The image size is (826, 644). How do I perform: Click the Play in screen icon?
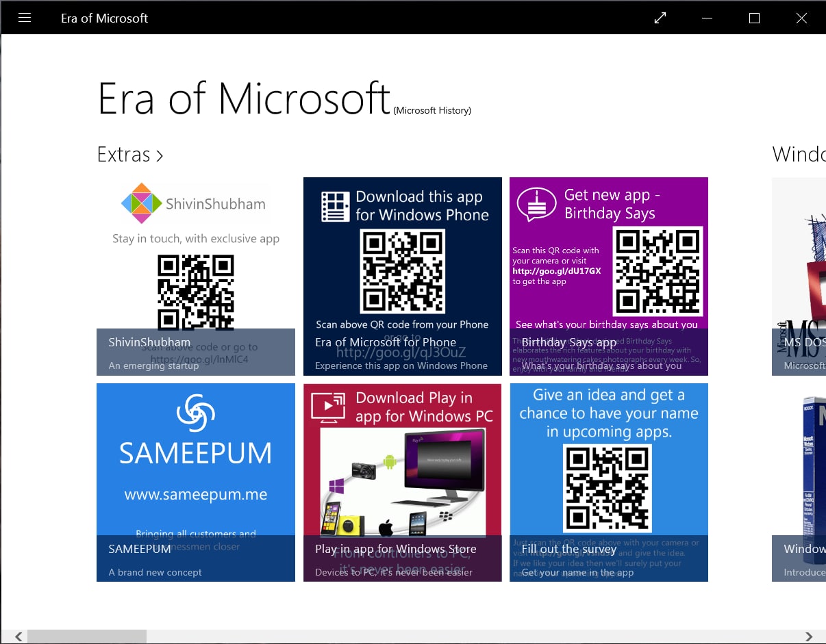tap(327, 407)
